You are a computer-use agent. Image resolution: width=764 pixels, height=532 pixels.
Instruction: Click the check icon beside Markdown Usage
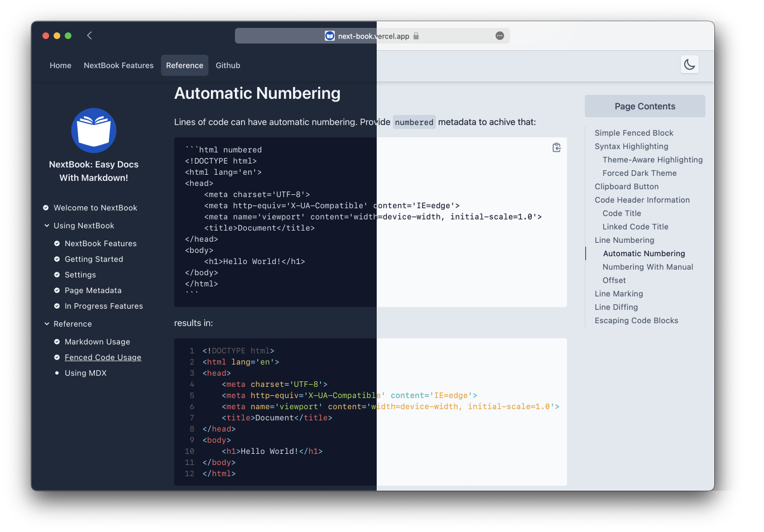[57, 342]
